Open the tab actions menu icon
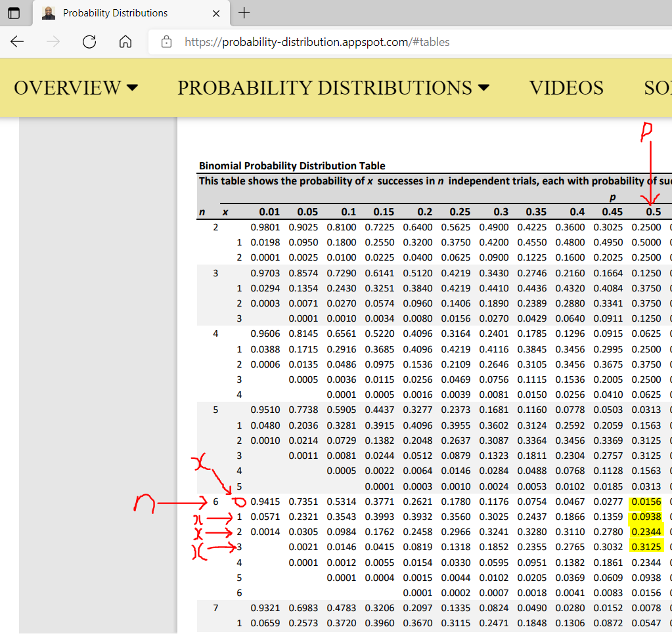Viewport: 672px width, 642px height. pyautogui.click(x=13, y=13)
